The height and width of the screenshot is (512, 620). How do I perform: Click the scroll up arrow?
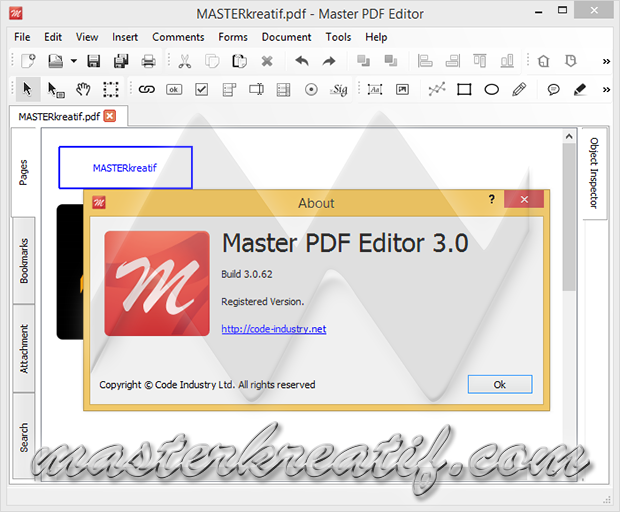tap(569, 136)
